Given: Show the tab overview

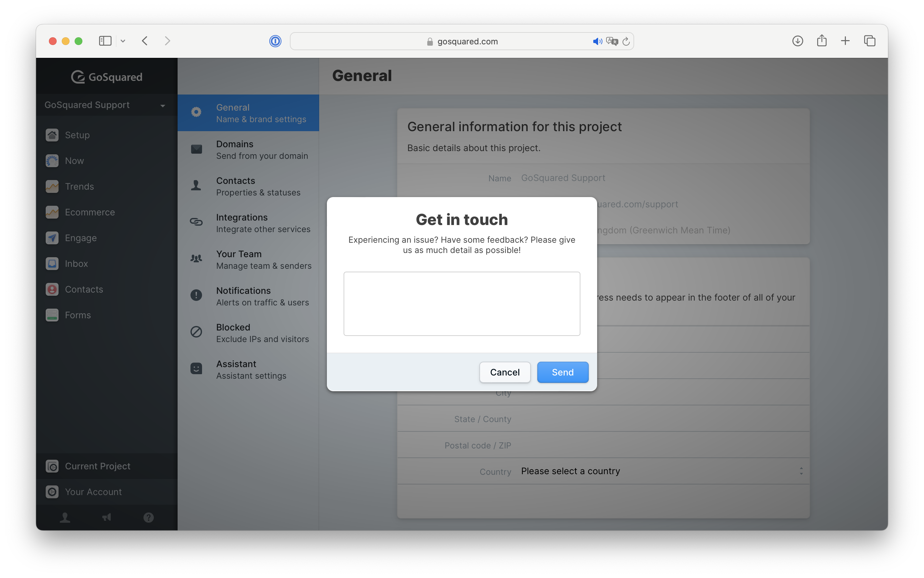Looking at the screenshot, I should click(869, 41).
